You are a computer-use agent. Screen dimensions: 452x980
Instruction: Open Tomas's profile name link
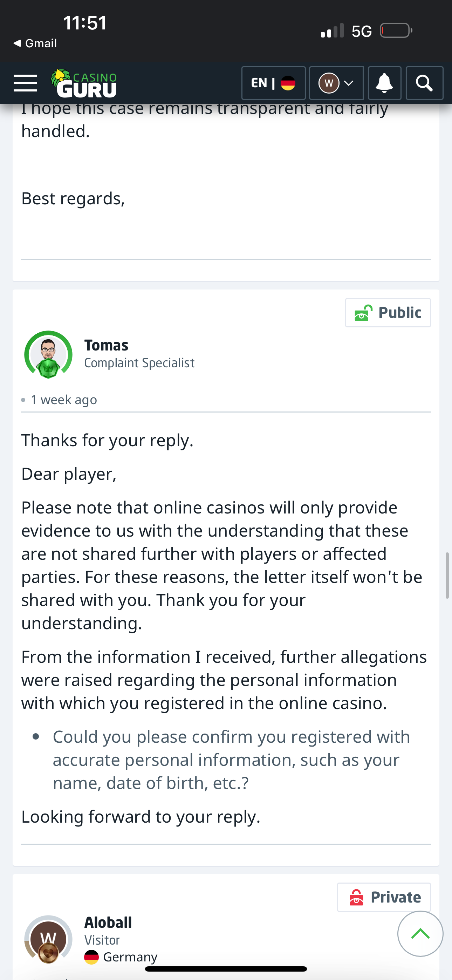pos(106,345)
